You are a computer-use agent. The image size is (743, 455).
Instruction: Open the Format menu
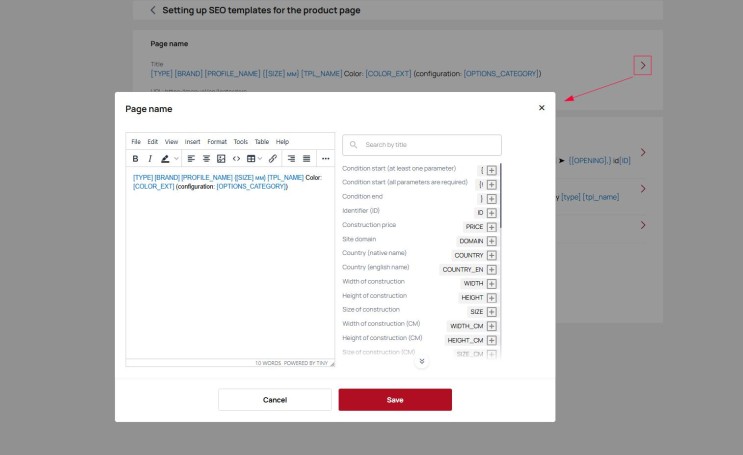coord(217,142)
